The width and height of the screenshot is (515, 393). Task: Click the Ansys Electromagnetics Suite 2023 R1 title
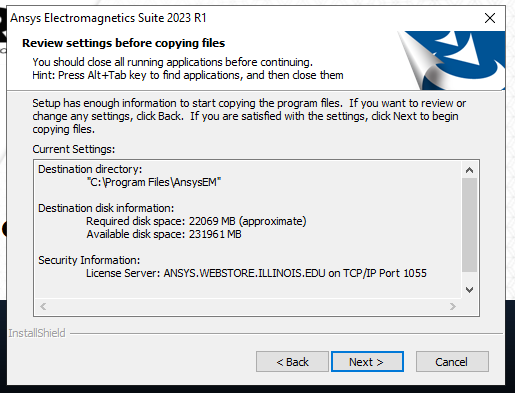[x=108, y=18]
